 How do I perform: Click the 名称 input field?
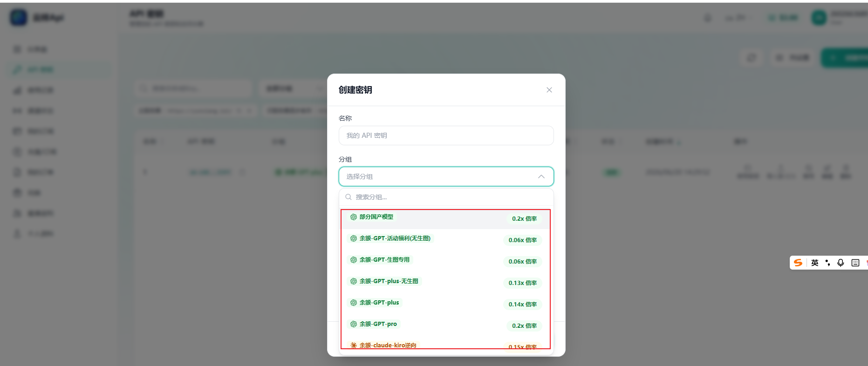coord(446,136)
